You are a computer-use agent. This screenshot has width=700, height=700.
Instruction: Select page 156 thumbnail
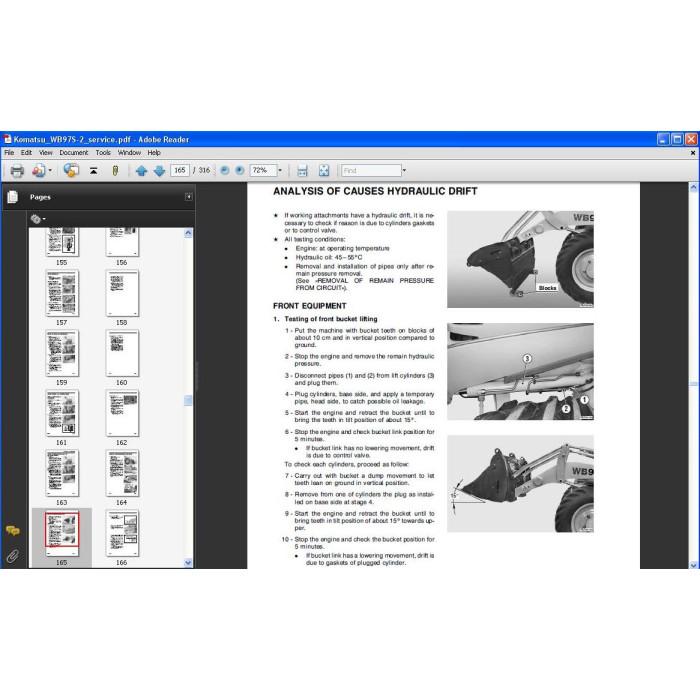[122, 242]
